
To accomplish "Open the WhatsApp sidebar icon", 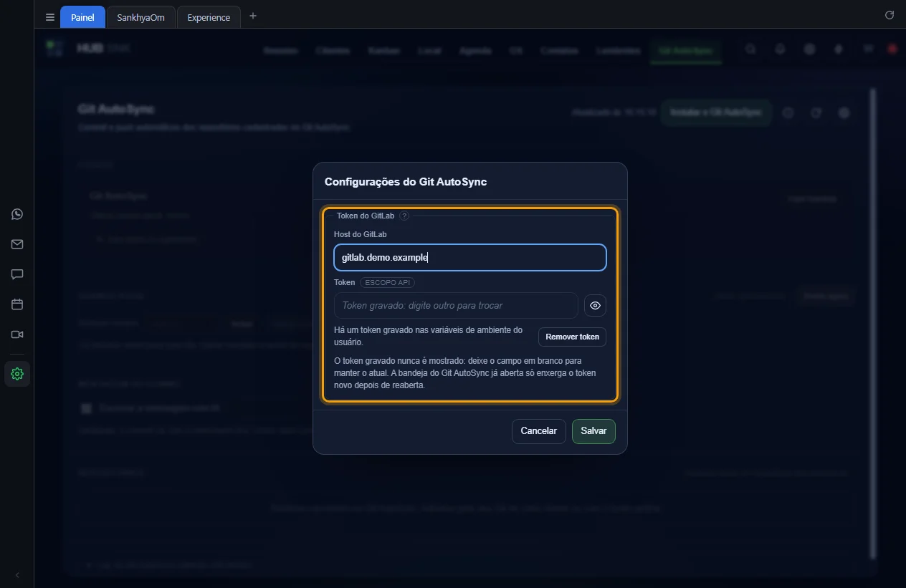I will coord(17,214).
